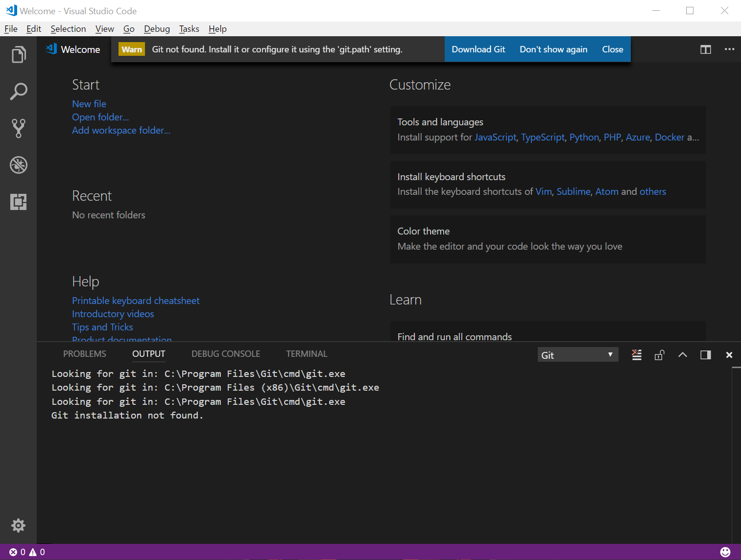Open the Introductory videos link

click(113, 314)
